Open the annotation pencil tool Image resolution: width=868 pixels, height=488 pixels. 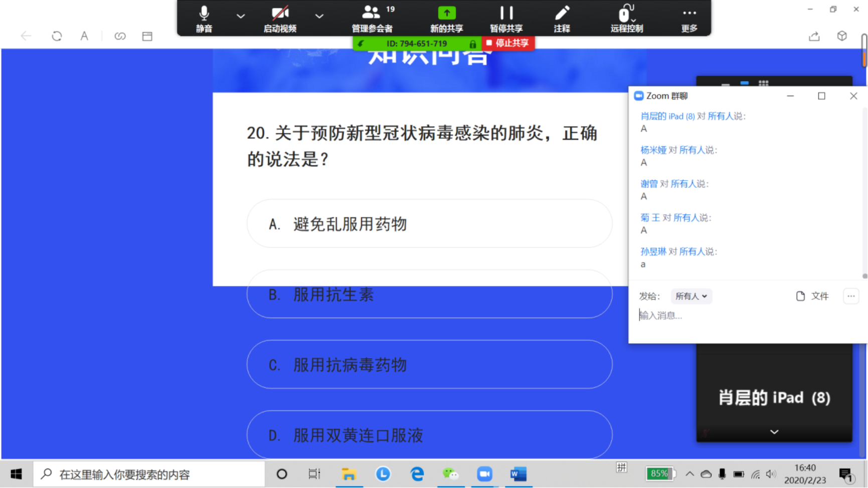coord(562,18)
